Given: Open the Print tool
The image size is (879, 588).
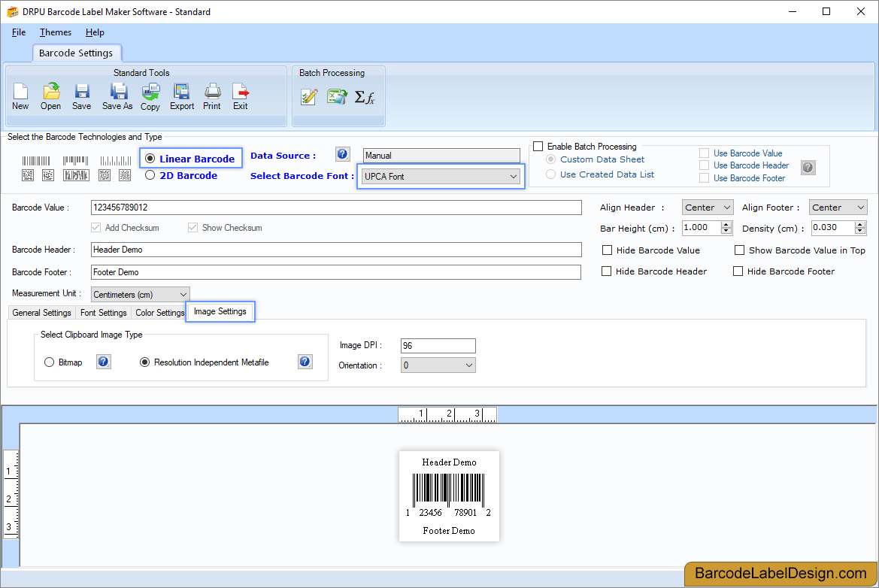Looking at the screenshot, I should pos(211,96).
